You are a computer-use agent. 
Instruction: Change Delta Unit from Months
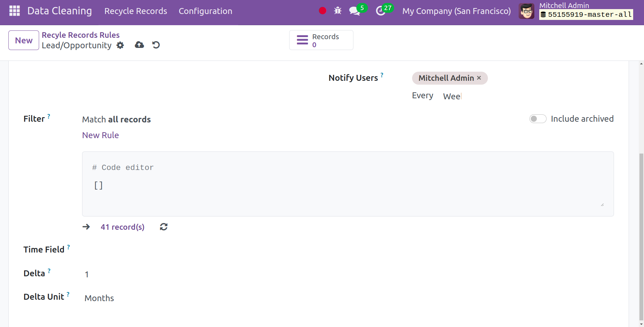pyautogui.click(x=99, y=298)
